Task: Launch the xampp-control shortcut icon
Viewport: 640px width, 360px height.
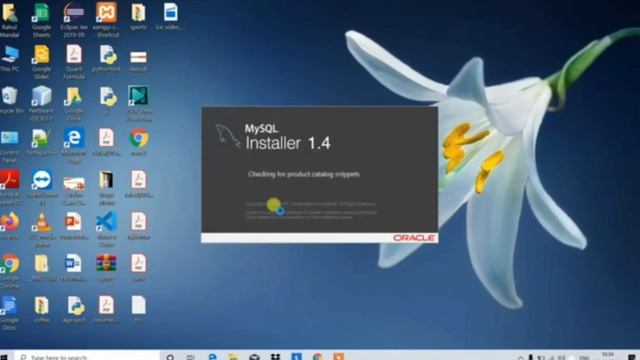Action: (106, 20)
